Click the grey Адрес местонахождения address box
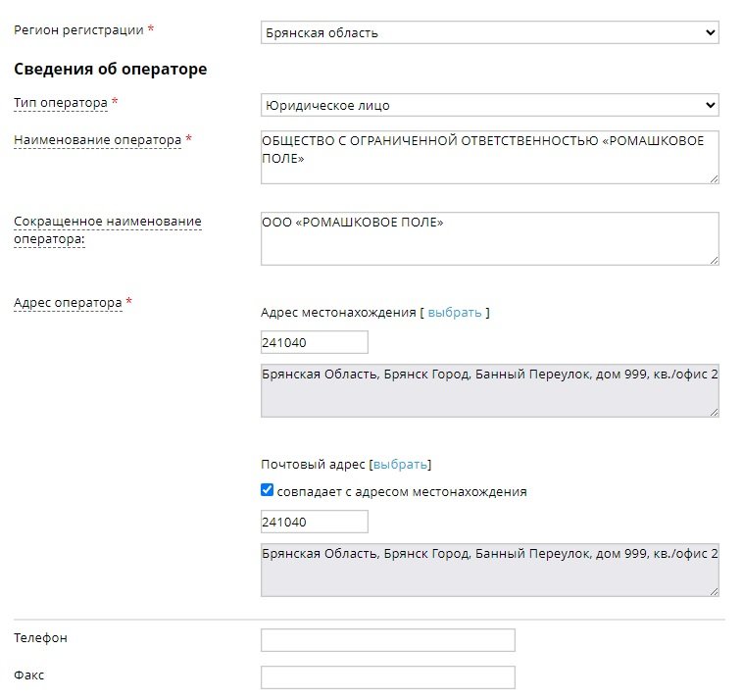The image size is (743, 700). pyautogui.click(x=490, y=390)
